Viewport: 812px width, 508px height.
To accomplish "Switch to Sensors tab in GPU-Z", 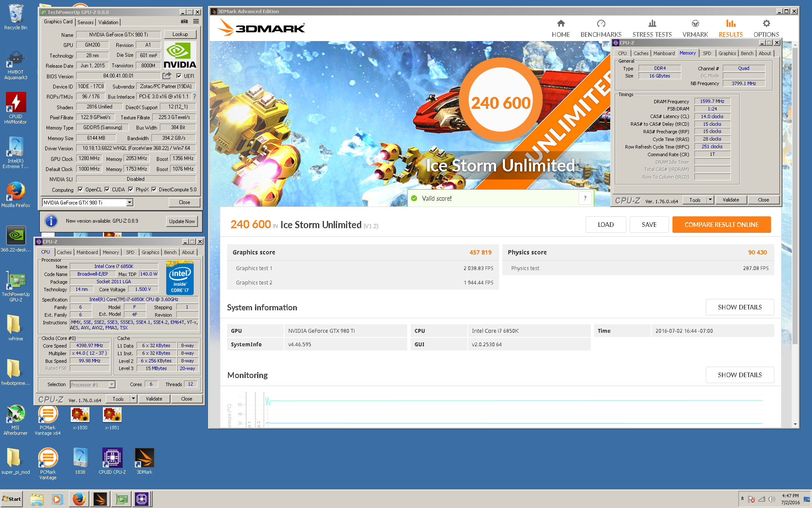I will pos(85,22).
